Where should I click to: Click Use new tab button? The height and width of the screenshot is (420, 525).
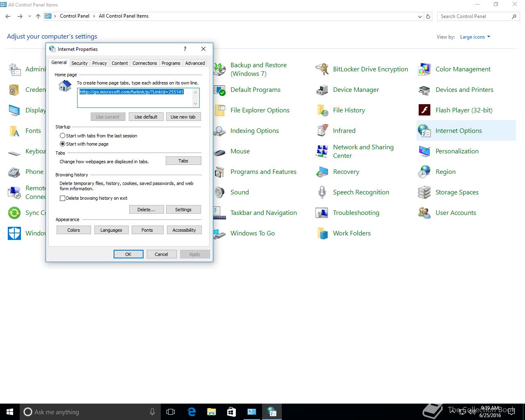point(183,117)
